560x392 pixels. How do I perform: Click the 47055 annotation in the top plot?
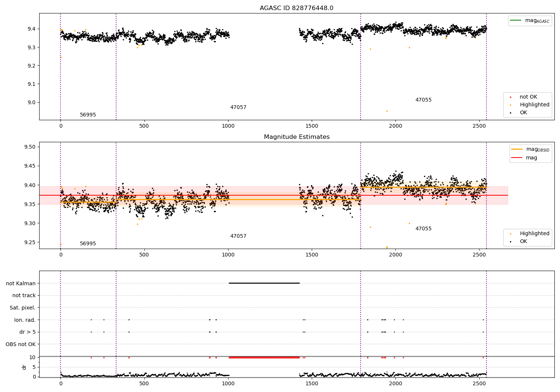[x=423, y=100]
